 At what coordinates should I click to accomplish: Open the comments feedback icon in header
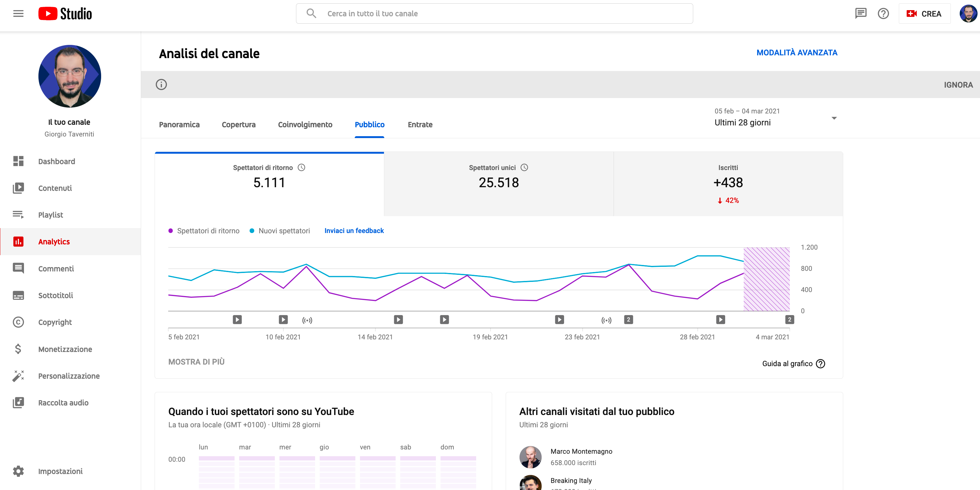click(860, 14)
